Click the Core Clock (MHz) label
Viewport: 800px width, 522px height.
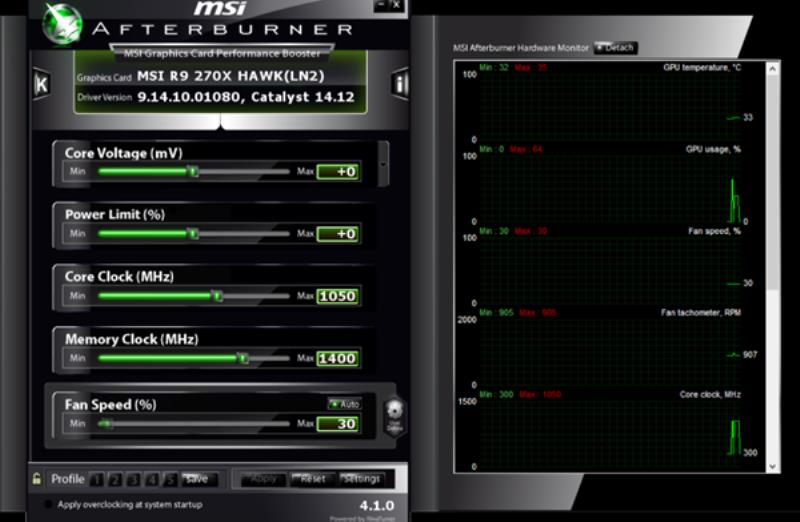[x=119, y=277]
